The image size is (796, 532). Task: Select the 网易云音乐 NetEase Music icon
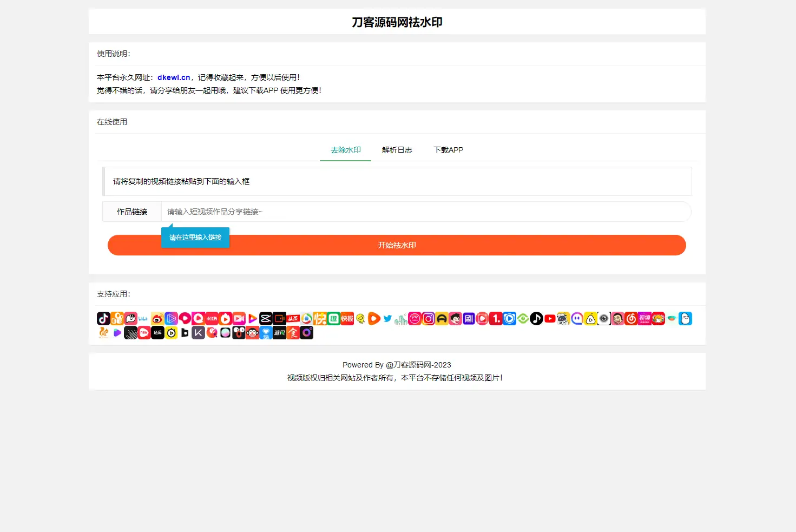coord(631,318)
